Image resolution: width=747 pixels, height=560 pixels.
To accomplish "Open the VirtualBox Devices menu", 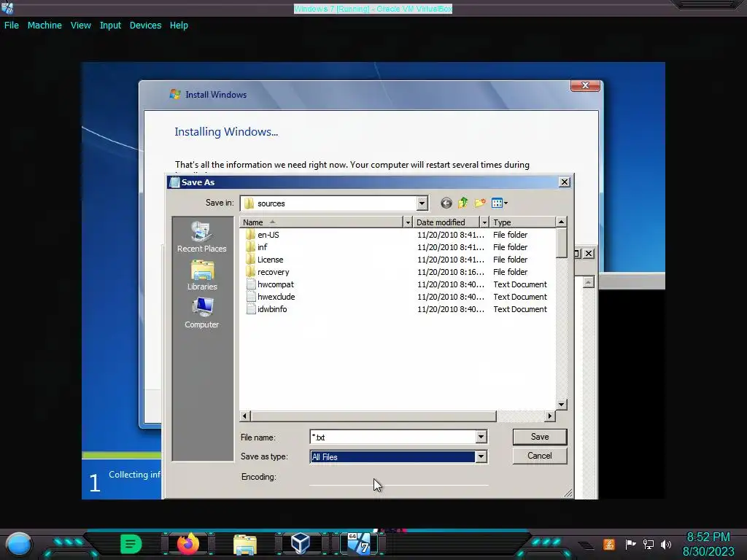I will tap(145, 26).
